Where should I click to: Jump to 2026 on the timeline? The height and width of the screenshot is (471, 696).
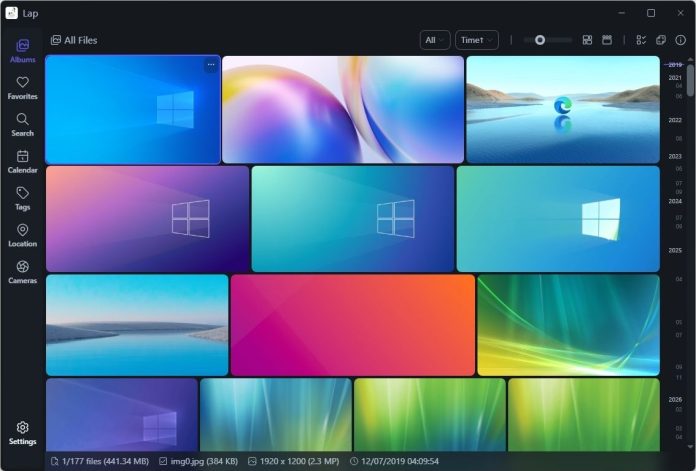click(x=675, y=400)
